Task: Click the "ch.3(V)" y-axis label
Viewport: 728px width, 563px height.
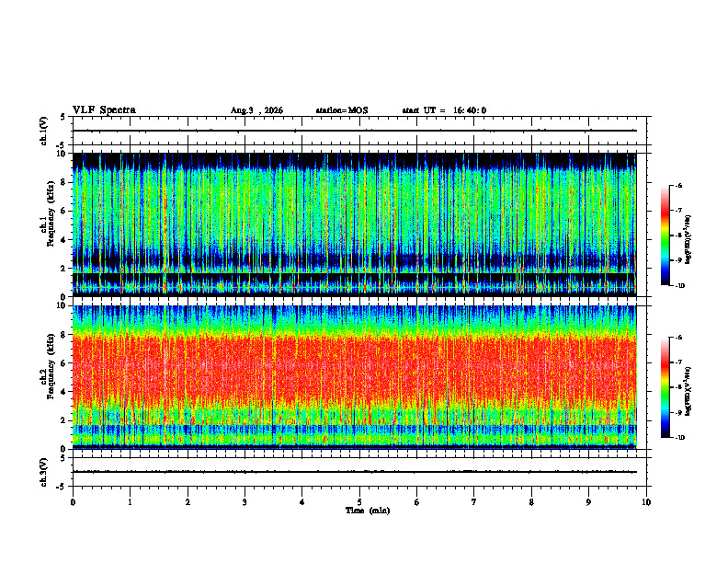Action: 44,472
